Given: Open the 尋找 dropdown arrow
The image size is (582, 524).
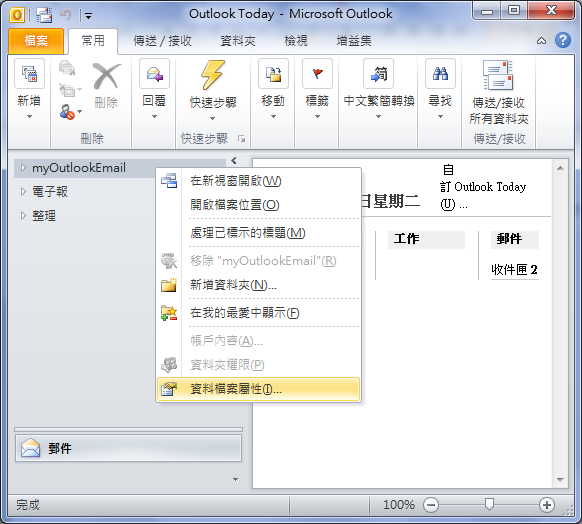Looking at the screenshot, I should click(440, 117).
